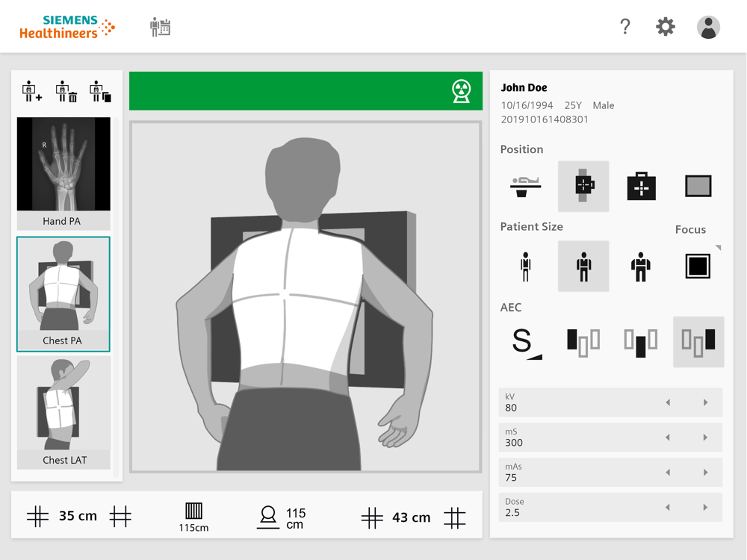This screenshot has height=560, width=747.
Task: Open the AEC sensitivity S selector
Action: 527,343
